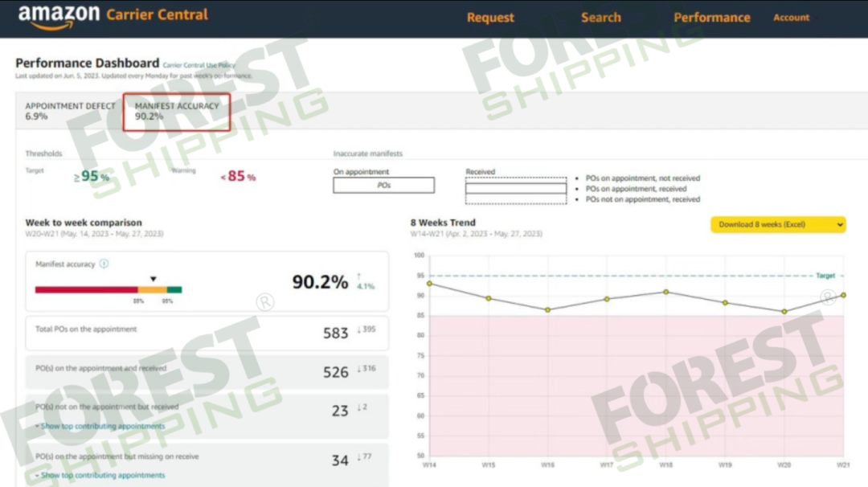Open the Download 8 weeks (Excel) dropdown

tap(778, 224)
